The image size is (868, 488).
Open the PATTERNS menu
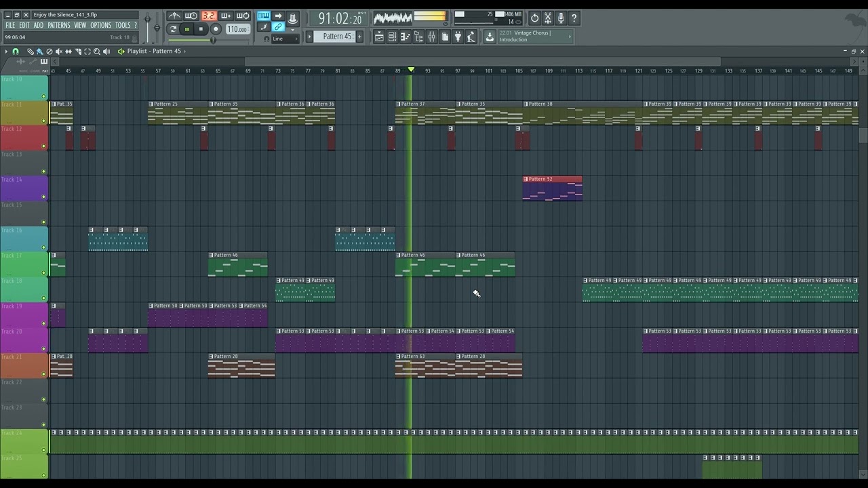(59, 26)
